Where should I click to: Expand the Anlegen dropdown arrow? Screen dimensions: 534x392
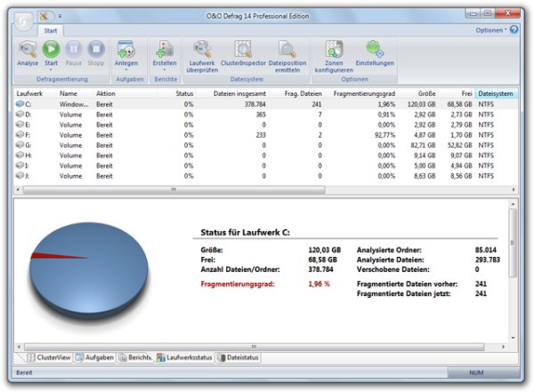click(126, 69)
